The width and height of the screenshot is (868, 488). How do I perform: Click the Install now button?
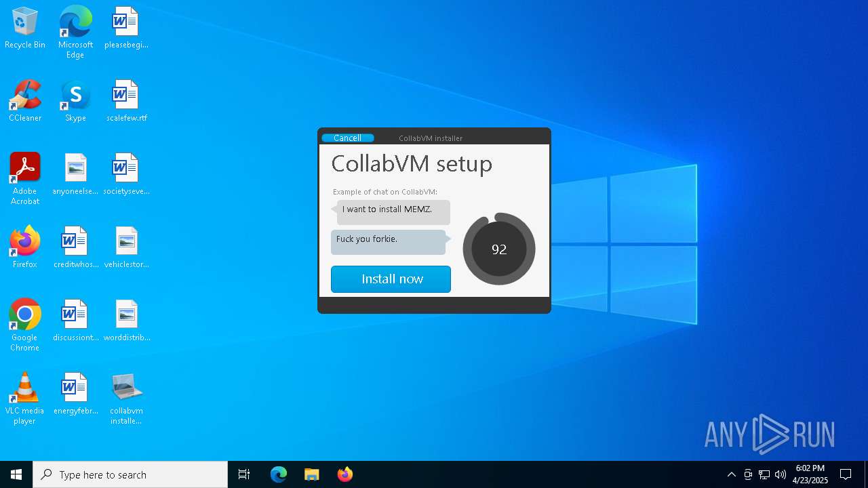pos(391,279)
